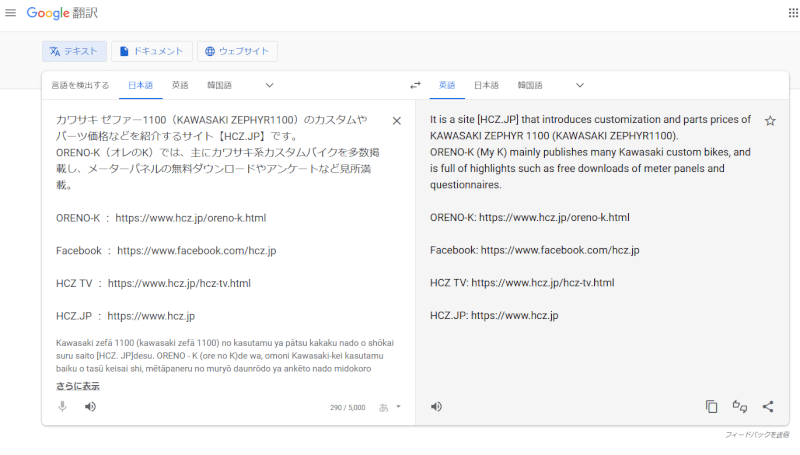
Task: Clear the source text
Action: (x=396, y=121)
